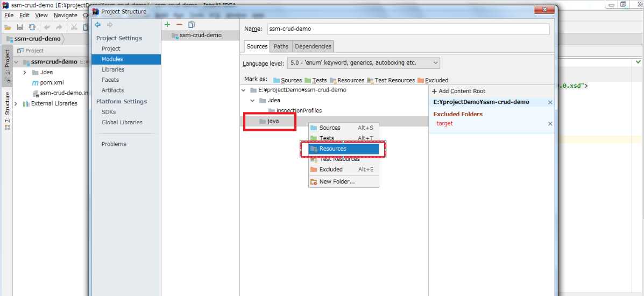Screen dimensions: 644x296
Task: Select Modules under Project Settings
Action: pyautogui.click(x=126, y=59)
